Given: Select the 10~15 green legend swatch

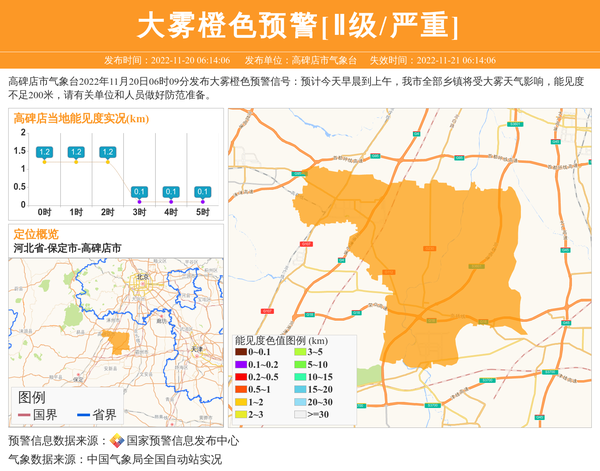Looking at the screenshot, I should [300, 377].
